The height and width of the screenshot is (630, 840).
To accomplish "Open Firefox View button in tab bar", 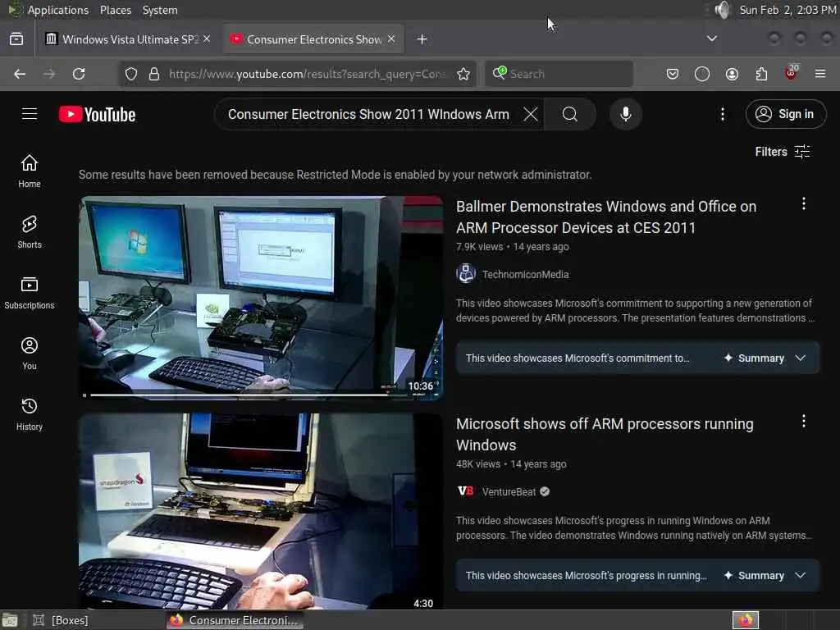I will 16,39.
